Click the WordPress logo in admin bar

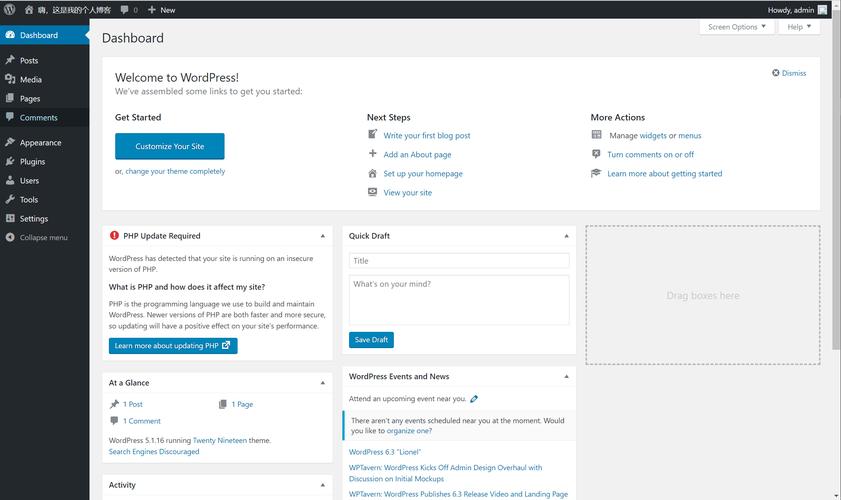tap(10, 10)
